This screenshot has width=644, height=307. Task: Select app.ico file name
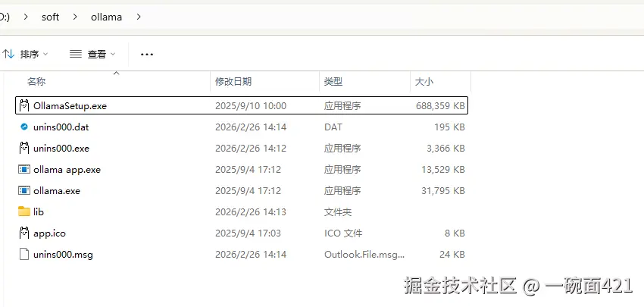click(50, 233)
